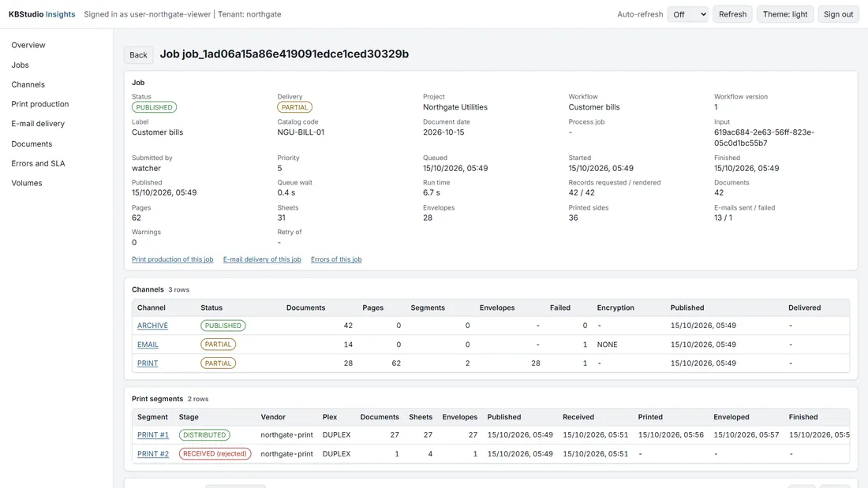Open the rejected PRINT #2 segment
868x488 pixels.
[153, 453]
